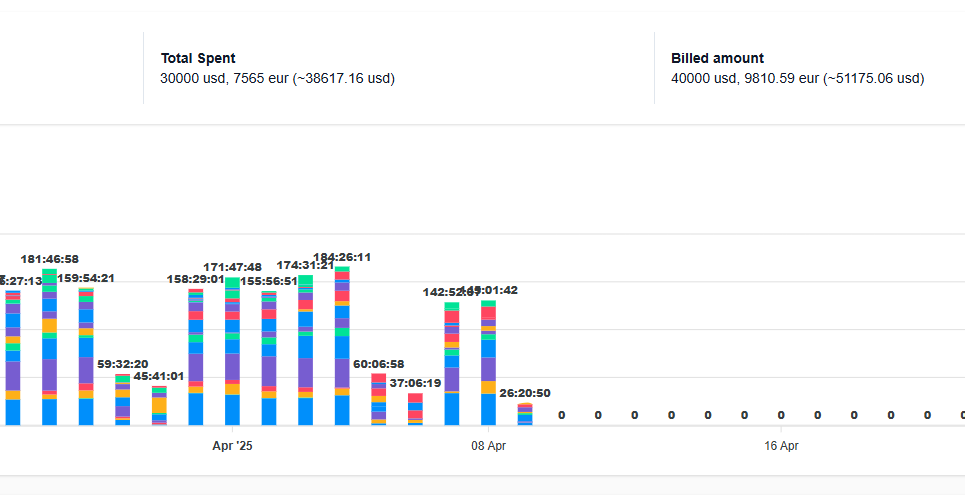Click the bar labeled 59:32:20
The width and height of the screenshot is (965, 501).
122,401
